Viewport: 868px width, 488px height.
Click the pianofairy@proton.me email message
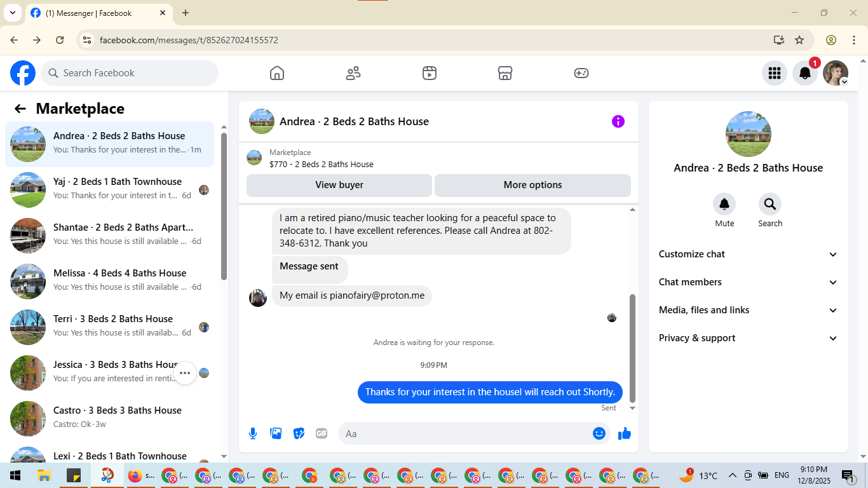pyautogui.click(x=352, y=296)
